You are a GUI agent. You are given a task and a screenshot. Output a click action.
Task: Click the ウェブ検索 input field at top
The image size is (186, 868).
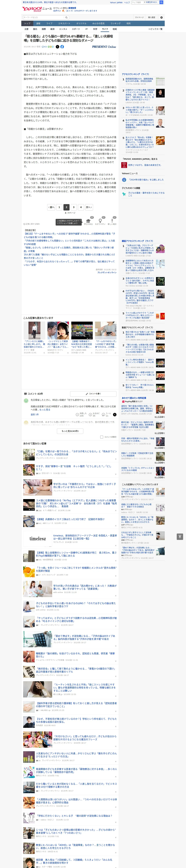click(137, 2)
